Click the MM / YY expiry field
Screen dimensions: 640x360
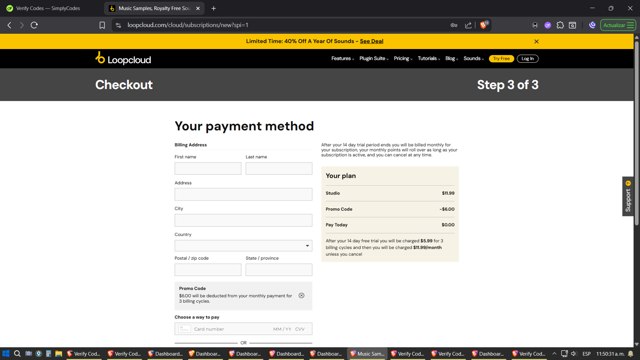tap(282, 329)
